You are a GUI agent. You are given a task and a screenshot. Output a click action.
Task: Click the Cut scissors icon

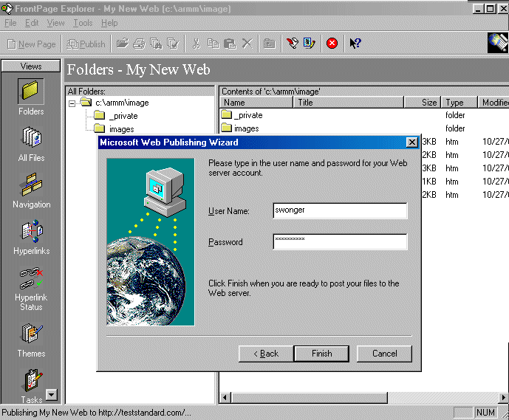click(x=196, y=43)
